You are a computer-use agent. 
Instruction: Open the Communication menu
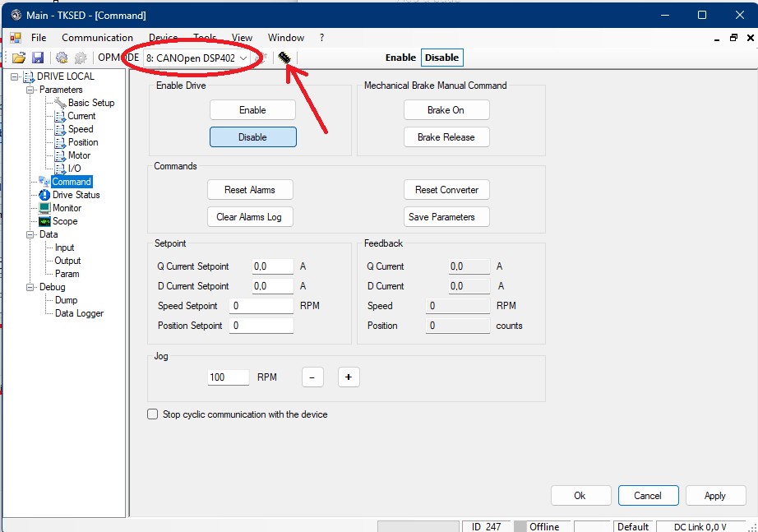97,38
